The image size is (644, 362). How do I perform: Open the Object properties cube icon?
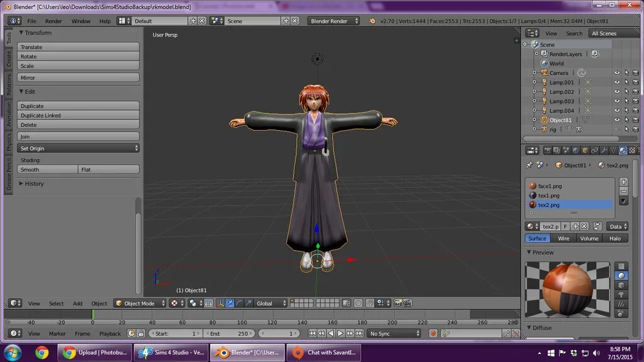(585, 151)
